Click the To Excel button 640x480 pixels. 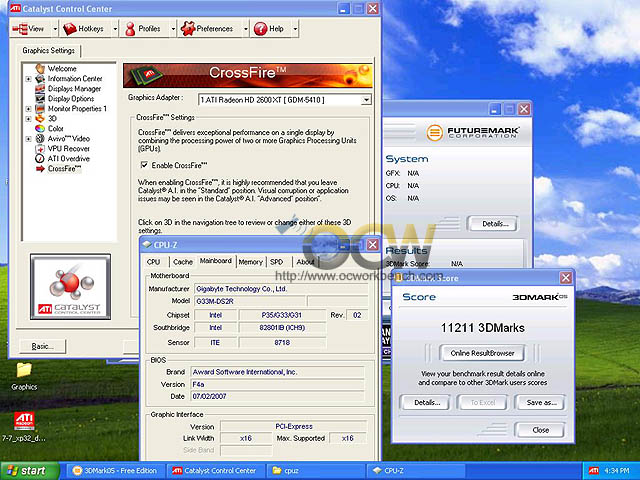[482, 402]
